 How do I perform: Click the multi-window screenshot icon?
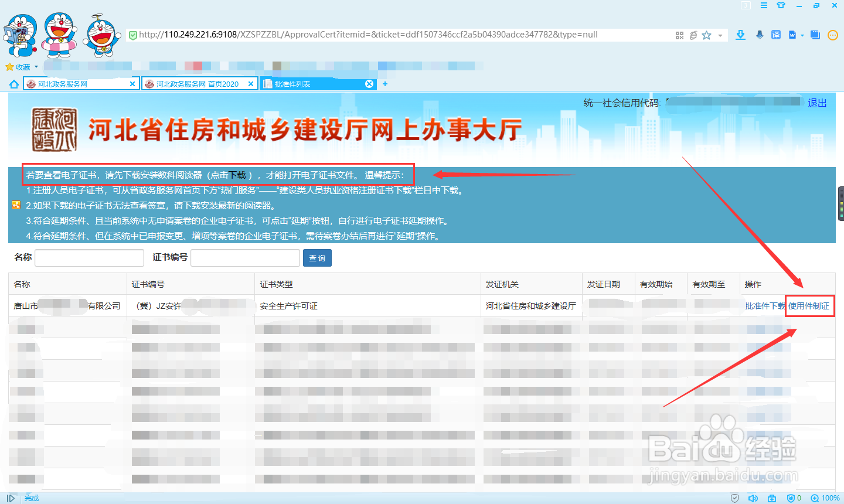coord(815,35)
